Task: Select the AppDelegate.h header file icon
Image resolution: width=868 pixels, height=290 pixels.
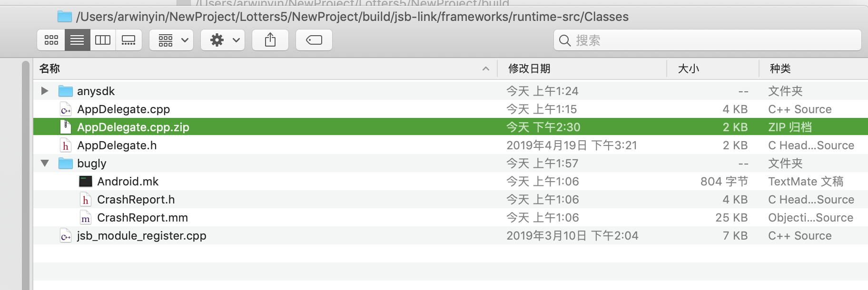Action: click(x=66, y=145)
